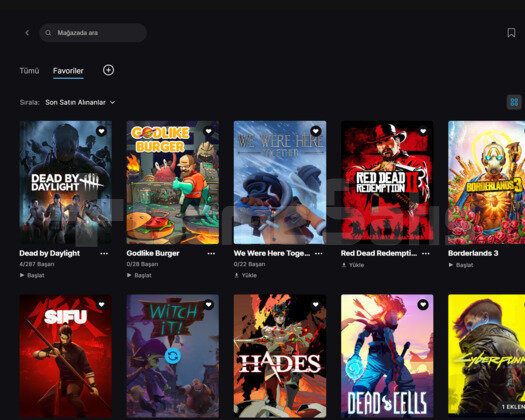Open the Dead by Daylight cover art
This screenshot has height=420, width=525.
click(x=66, y=182)
